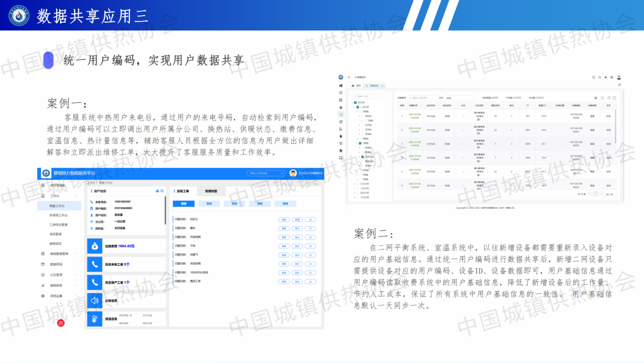644x363 pixels.
Task: Toggle the A网格 checkbox in the tree
Action: (360, 110)
